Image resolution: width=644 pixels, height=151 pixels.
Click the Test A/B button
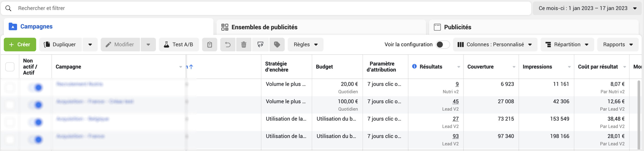pyautogui.click(x=179, y=45)
